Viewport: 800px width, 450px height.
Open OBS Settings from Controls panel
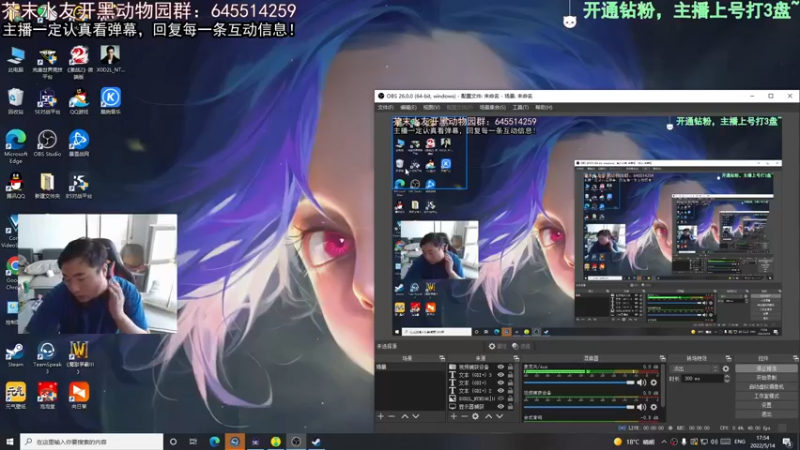[766, 405]
